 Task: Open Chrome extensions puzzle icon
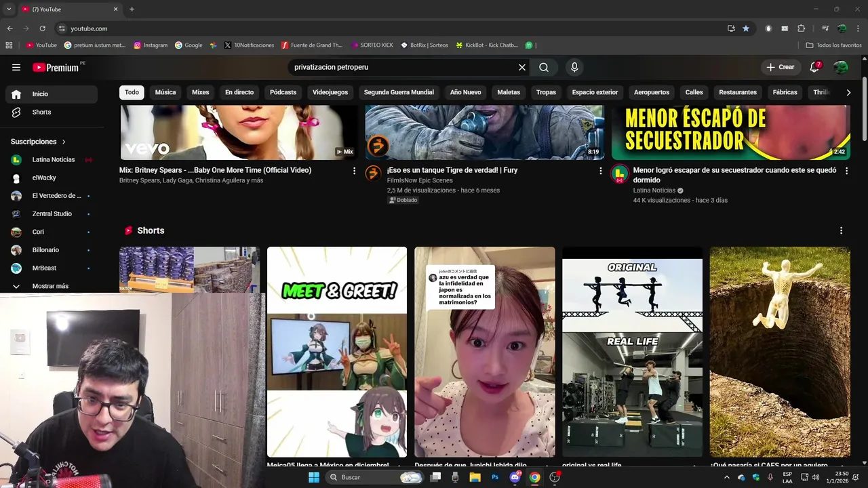pyautogui.click(x=802, y=28)
